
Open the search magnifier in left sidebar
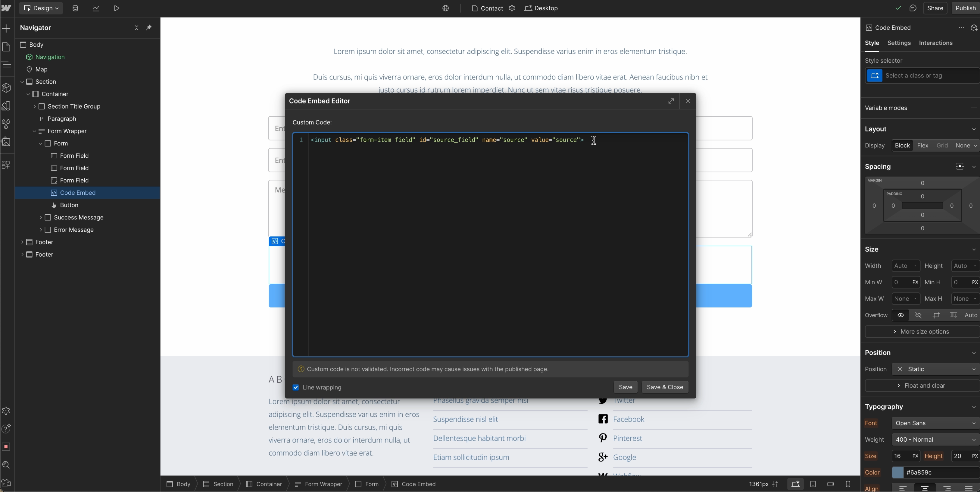pyautogui.click(x=6, y=465)
